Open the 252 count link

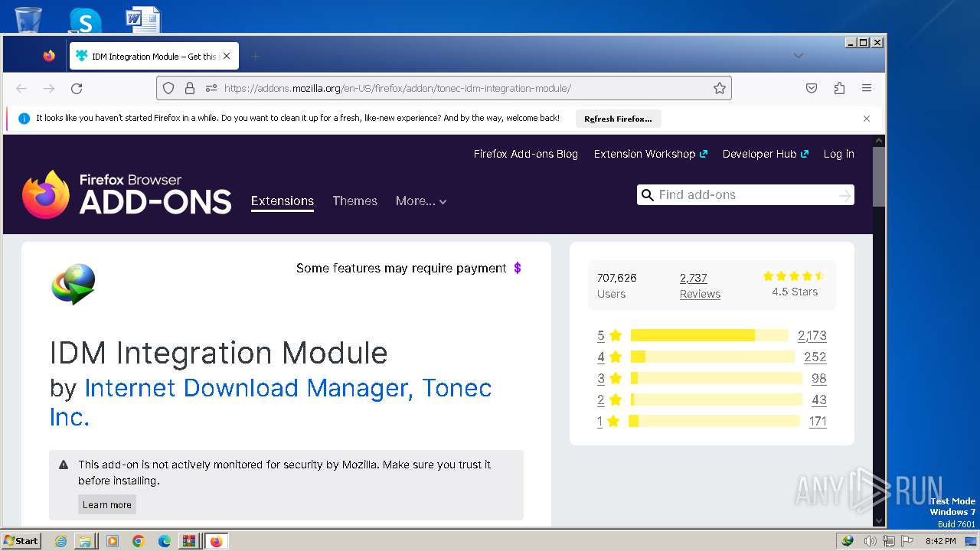tap(815, 357)
